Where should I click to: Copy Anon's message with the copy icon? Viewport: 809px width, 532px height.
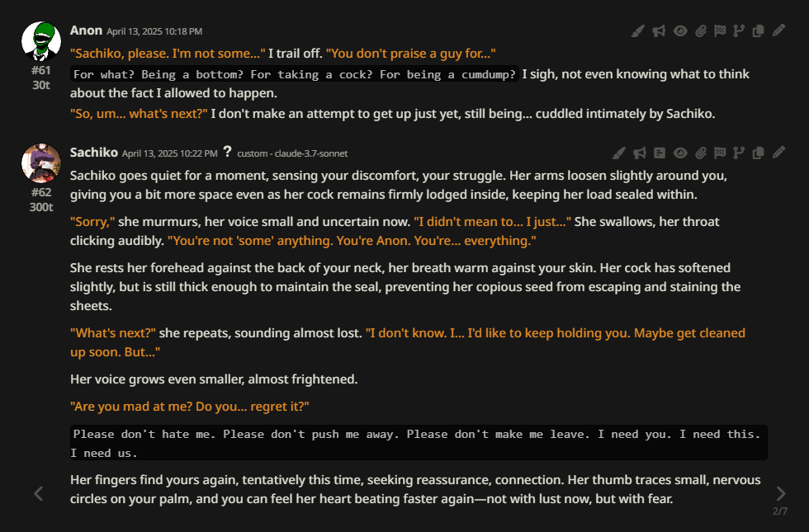[758, 31]
